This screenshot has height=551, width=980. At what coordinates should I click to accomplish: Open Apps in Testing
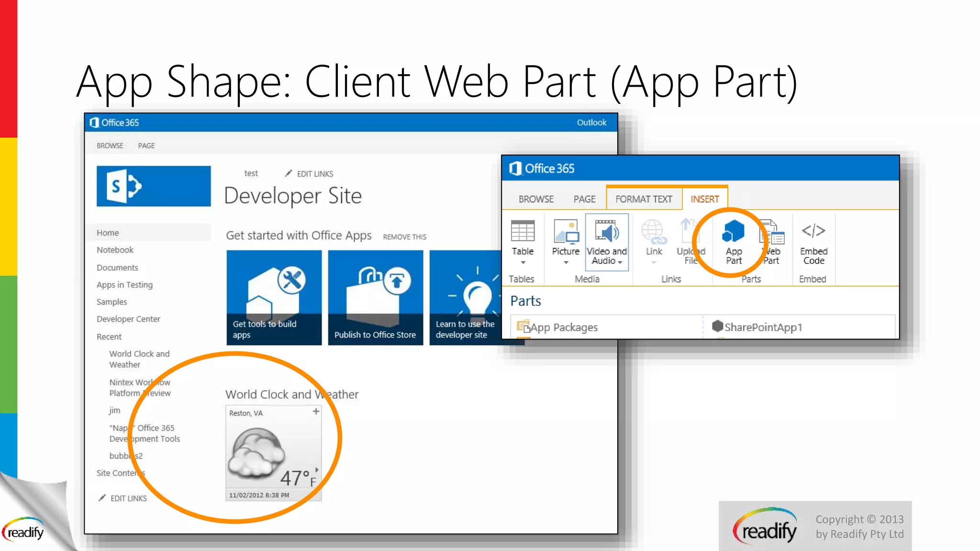[x=124, y=285]
